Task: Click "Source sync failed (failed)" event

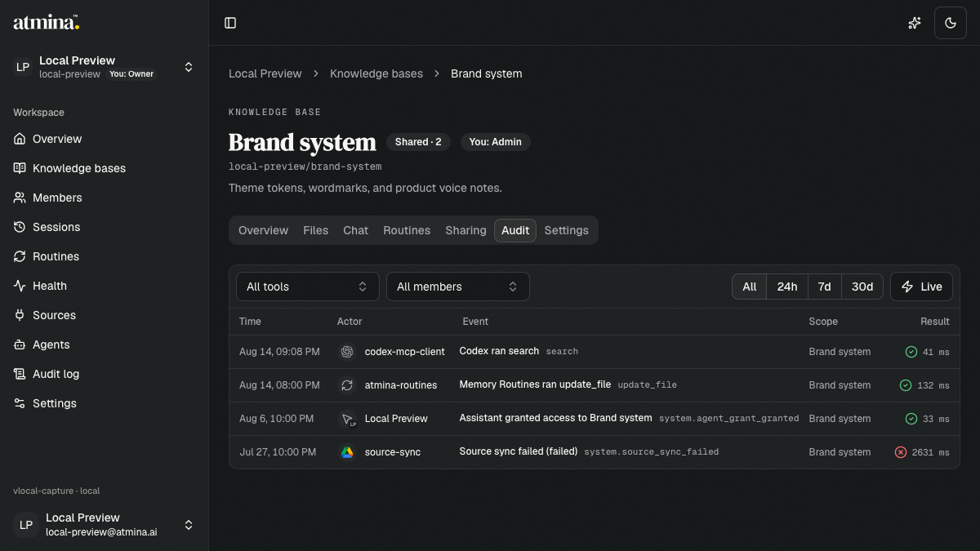Action: 519,451
